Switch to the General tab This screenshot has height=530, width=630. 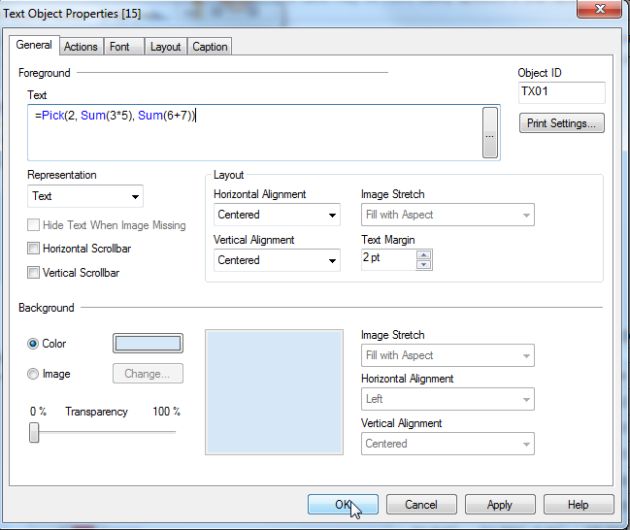point(34,45)
